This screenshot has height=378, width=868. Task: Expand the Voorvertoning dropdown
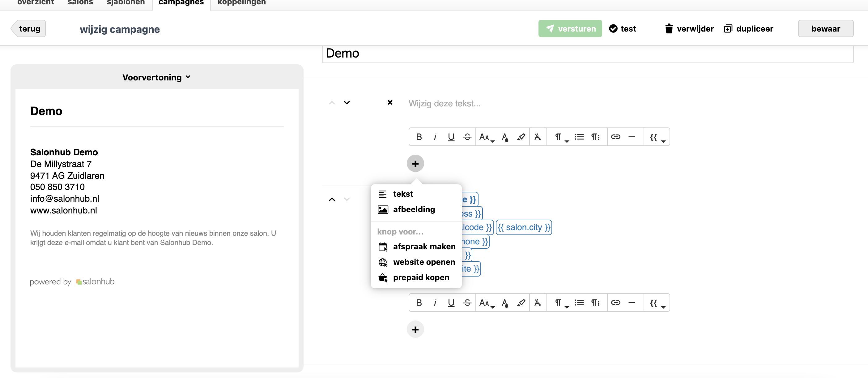tap(157, 77)
